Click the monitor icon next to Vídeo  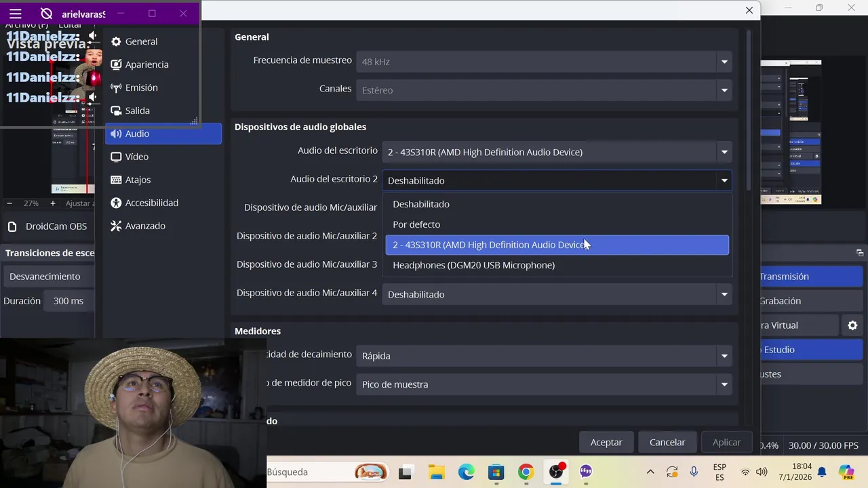click(x=116, y=157)
